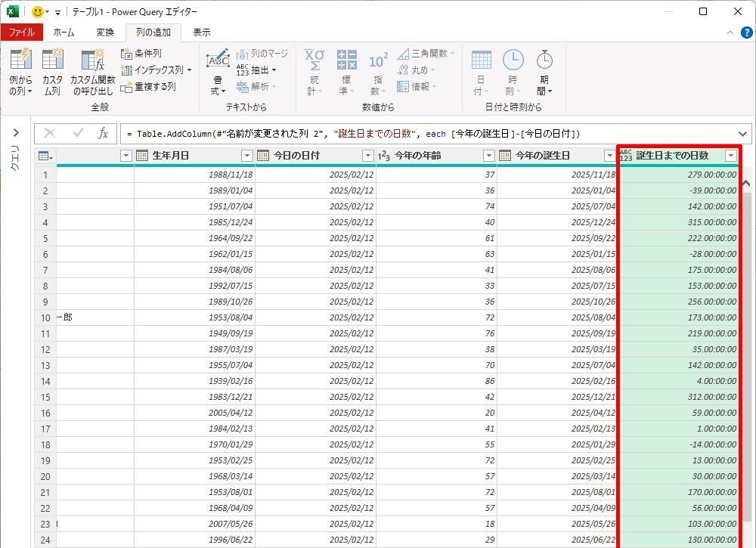Viewport: 756px width, 548px height.
Task: Click data type icon of 今年の年齢 column
Action: coord(384,155)
